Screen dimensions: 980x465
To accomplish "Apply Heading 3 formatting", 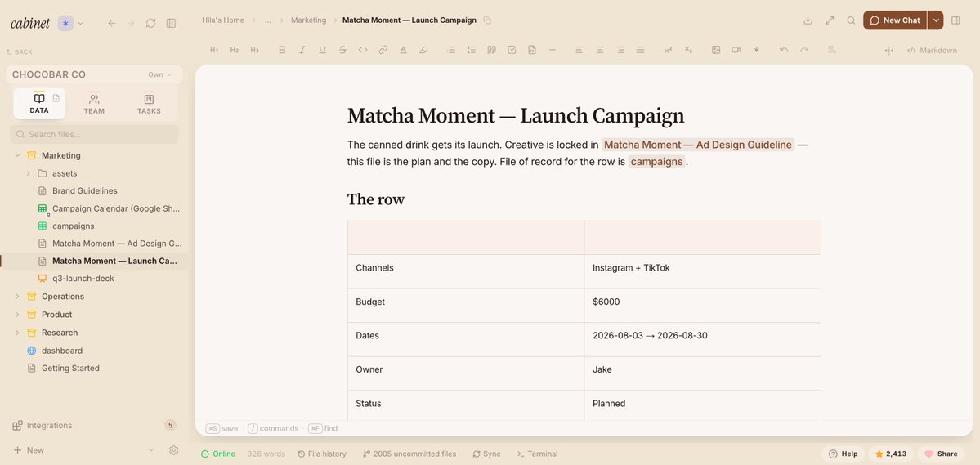I will tap(254, 50).
